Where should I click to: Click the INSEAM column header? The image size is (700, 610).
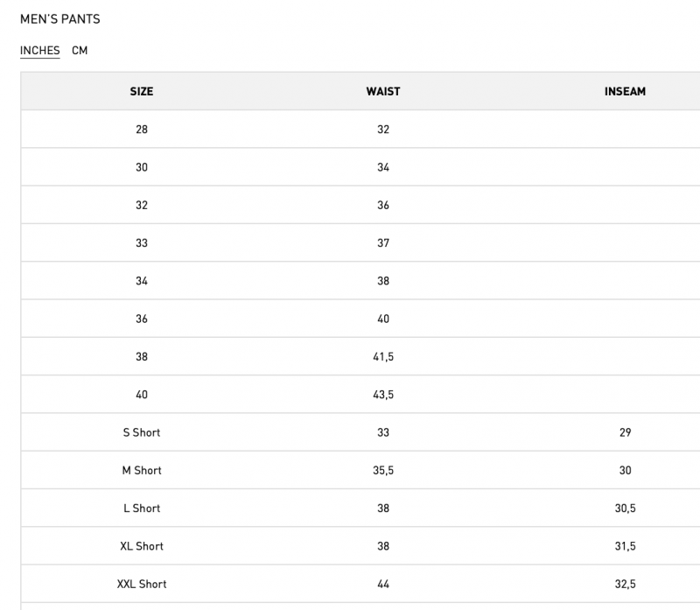point(625,91)
